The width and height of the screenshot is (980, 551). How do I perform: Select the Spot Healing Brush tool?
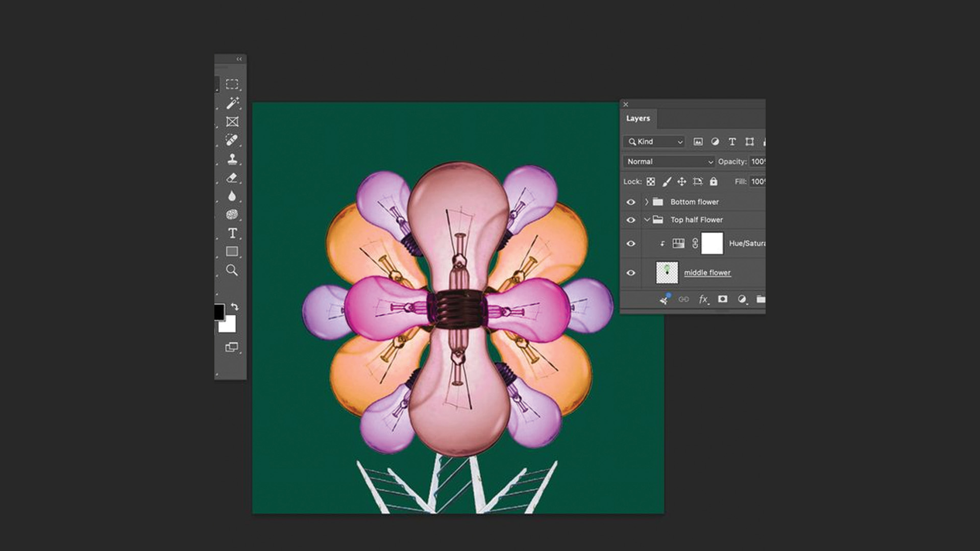pyautogui.click(x=232, y=140)
